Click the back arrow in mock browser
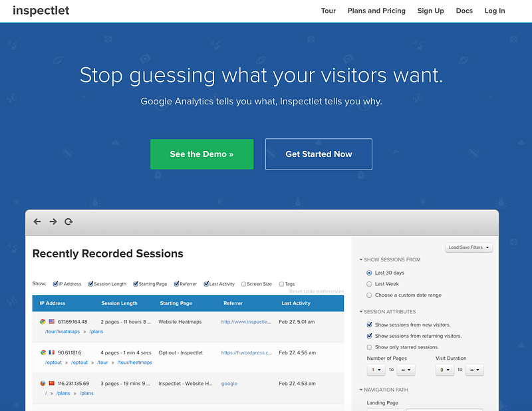532x411 pixels. pos(37,221)
